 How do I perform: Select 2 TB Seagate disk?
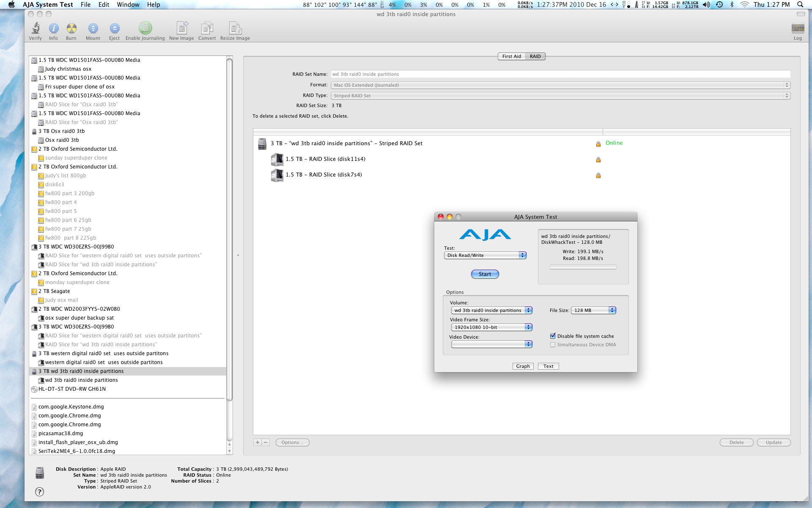click(x=54, y=291)
